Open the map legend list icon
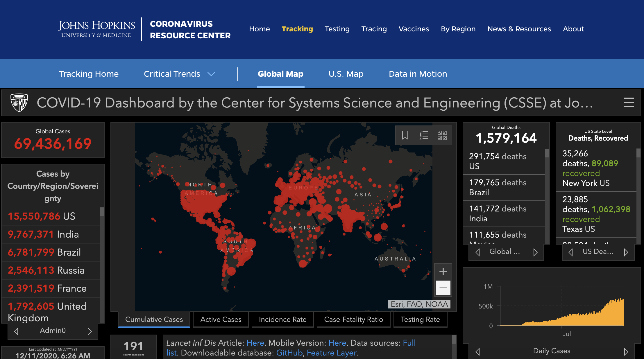Viewport: 644px width, 359px height. tap(424, 135)
